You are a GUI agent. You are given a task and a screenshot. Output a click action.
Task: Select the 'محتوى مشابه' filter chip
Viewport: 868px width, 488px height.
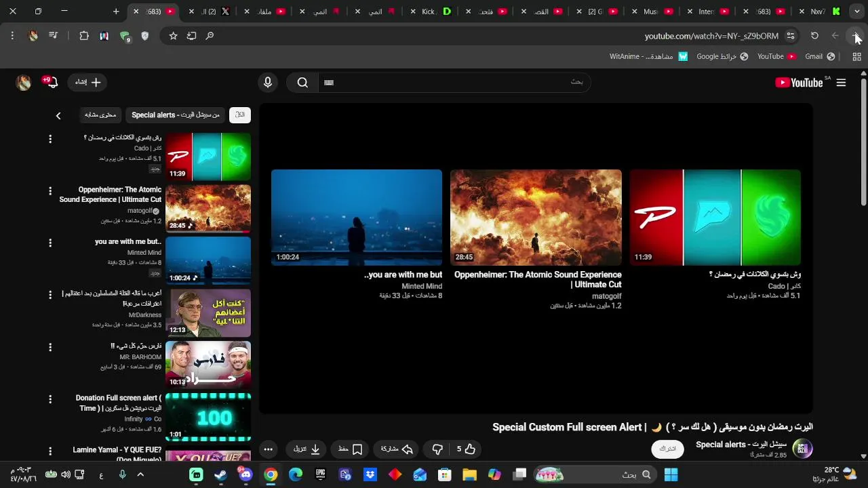pyautogui.click(x=100, y=115)
